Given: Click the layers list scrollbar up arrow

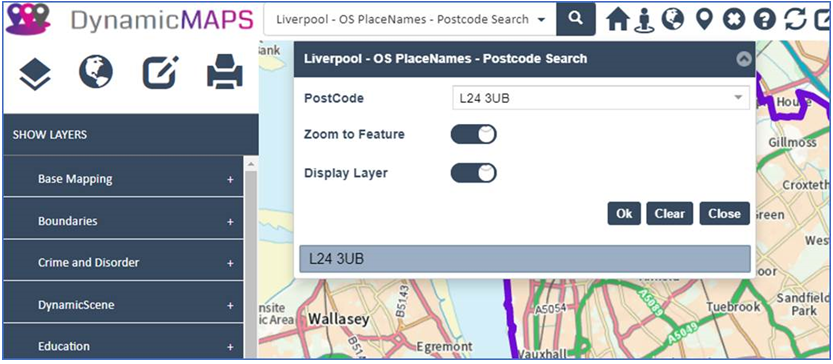Looking at the screenshot, I should point(251,164).
